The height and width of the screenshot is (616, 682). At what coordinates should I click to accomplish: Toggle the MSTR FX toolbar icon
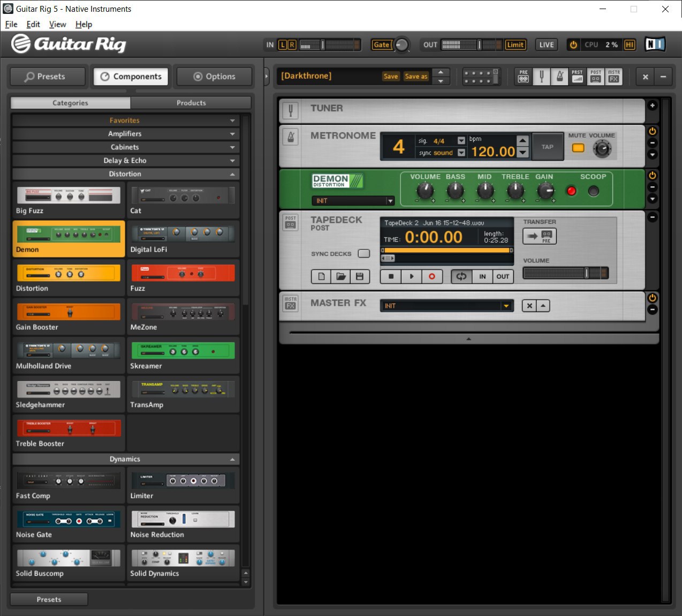pyautogui.click(x=613, y=77)
